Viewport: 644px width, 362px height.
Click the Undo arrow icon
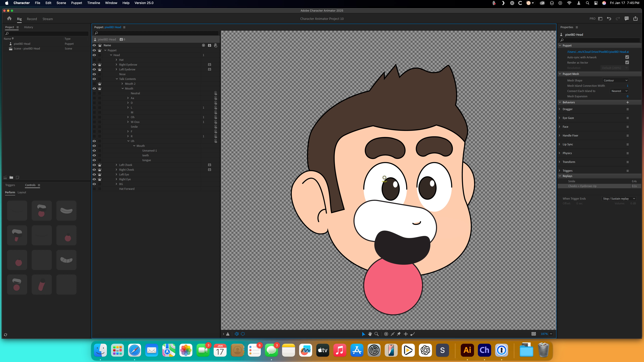609,19
